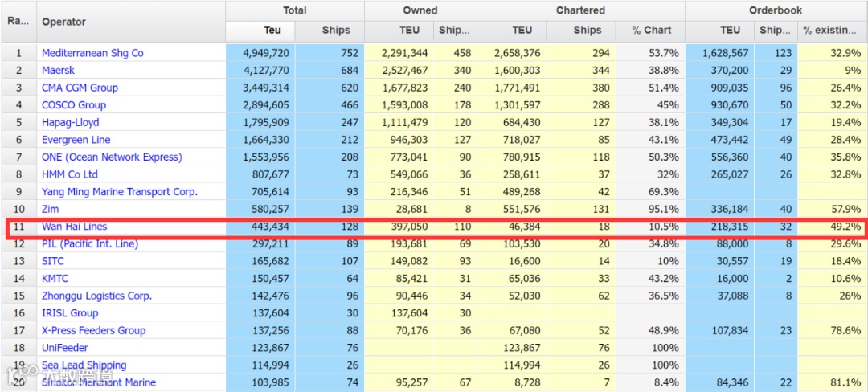Image resolution: width=868 pixels, height=392 pixels.
Task: Select Wan Hai % existing 49.2%
Action: click(845, 227)
